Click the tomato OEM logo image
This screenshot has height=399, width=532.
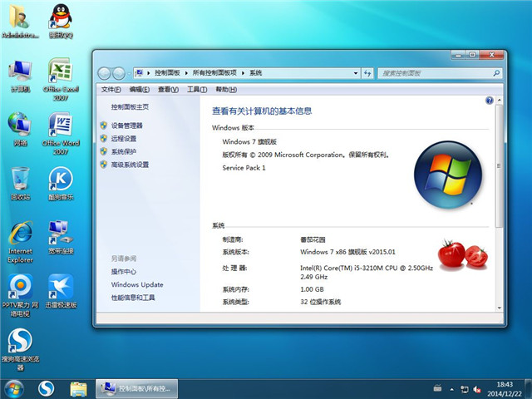pos(463,254)
